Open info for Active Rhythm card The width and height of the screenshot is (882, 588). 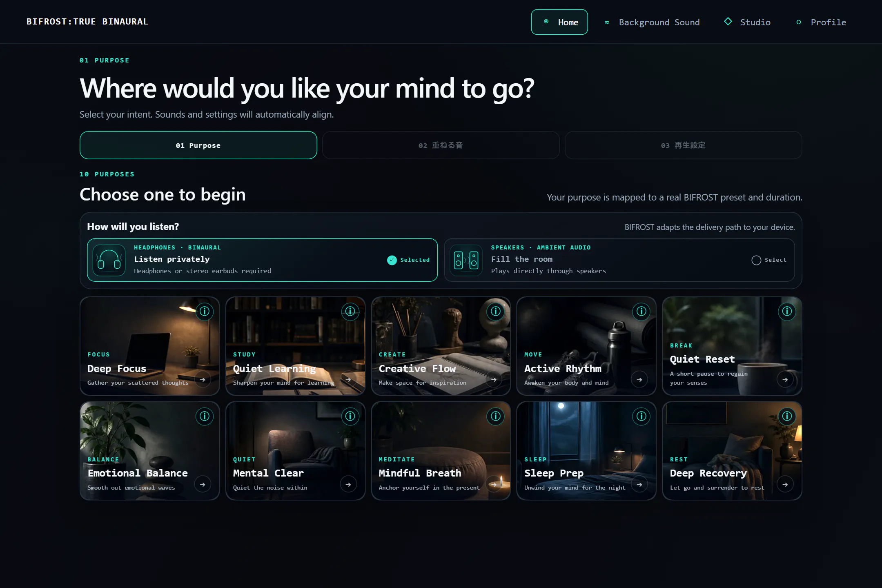tap(641, 312)
